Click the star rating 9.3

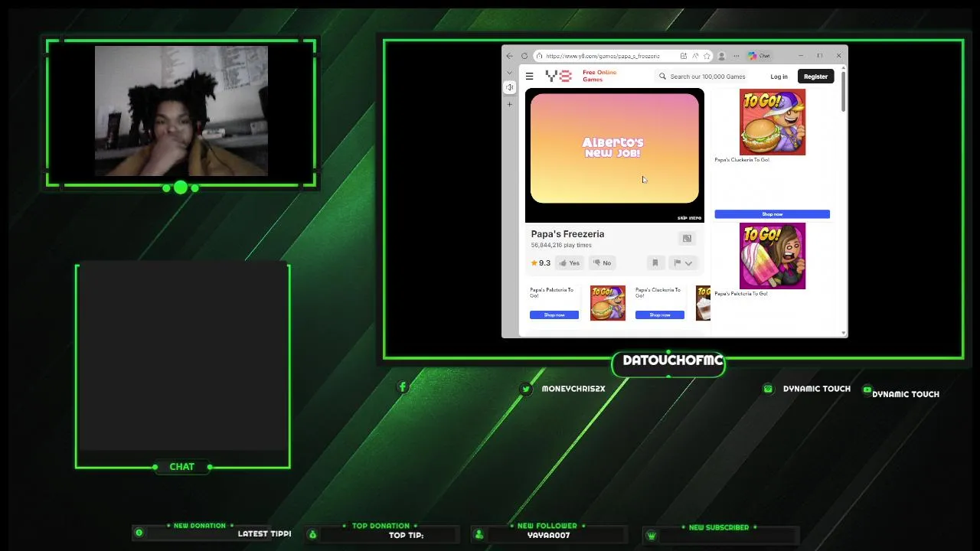pos(541,263)
